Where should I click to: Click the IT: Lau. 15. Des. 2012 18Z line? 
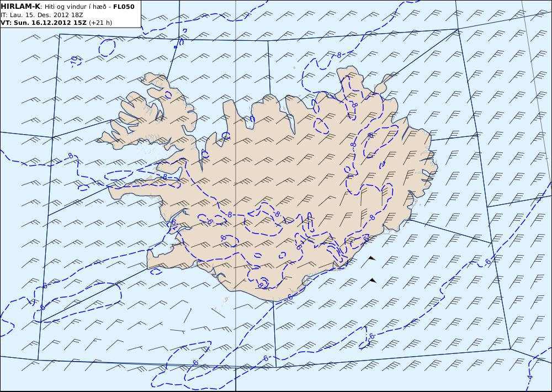[x=42, y=15]
